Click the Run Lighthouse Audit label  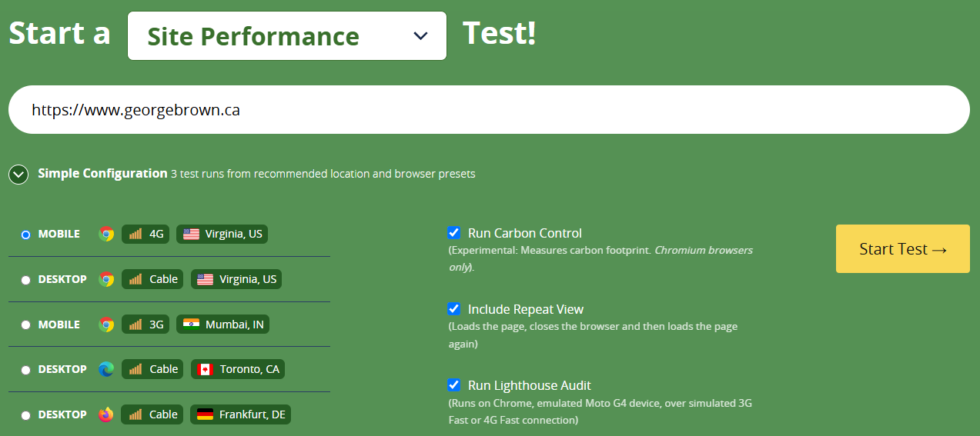[x=530, y=385]
